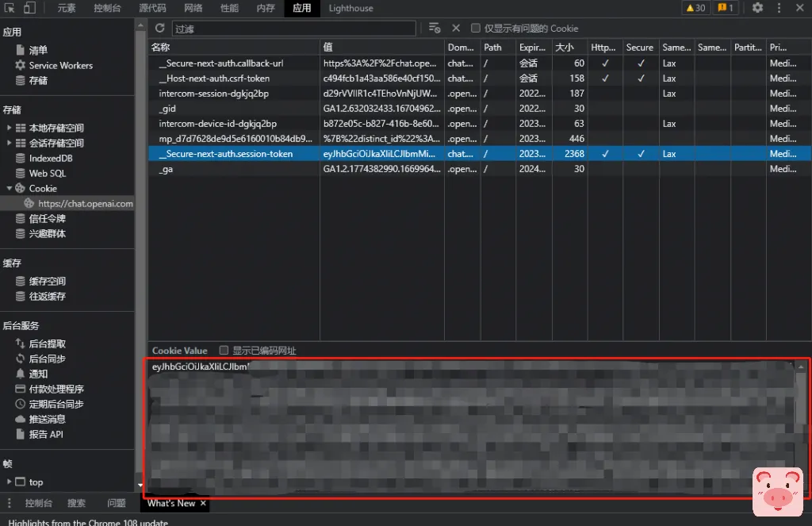
Task: Clear all cookies with filter icon button
Action: click(x=435, y=28)
